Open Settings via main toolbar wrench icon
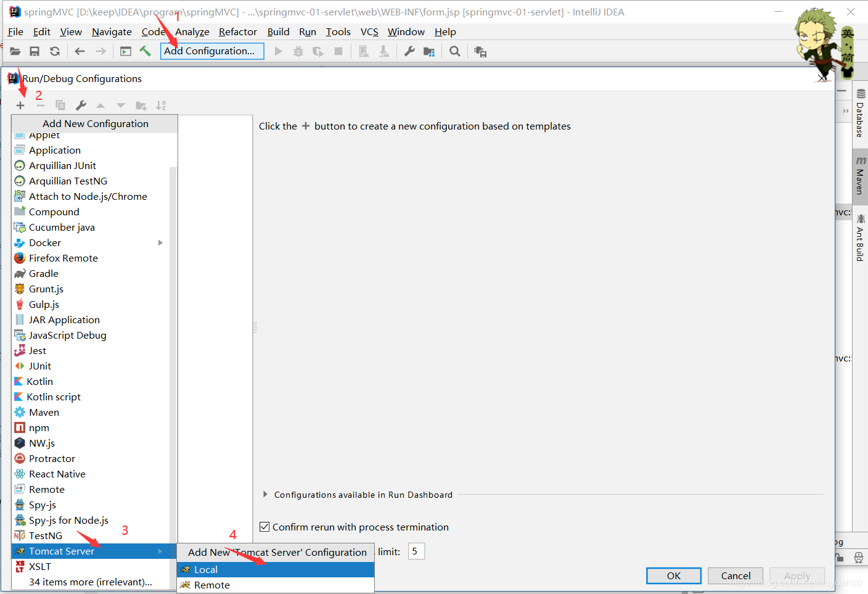This screenshot has height=594, width=868. click(x=409, y=51)
